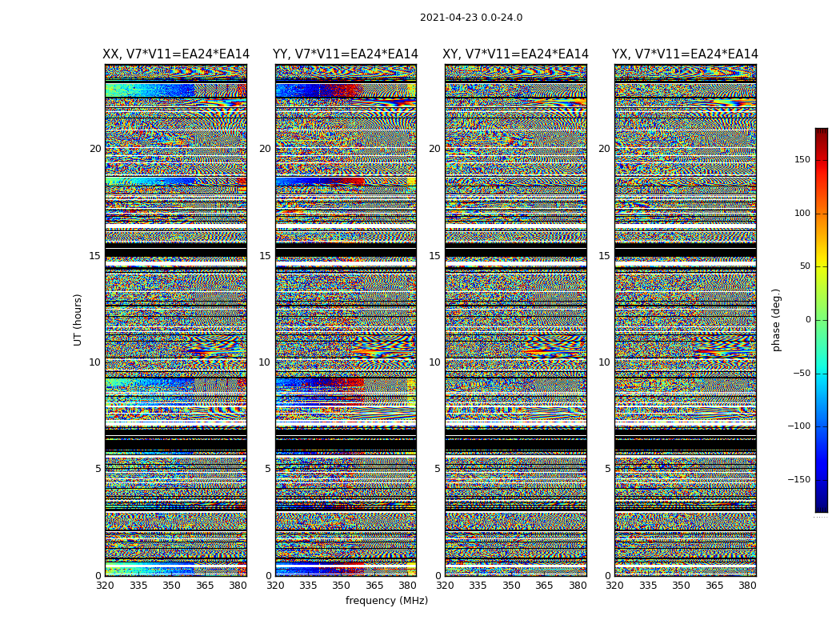Click the YY, V7*V11=EA24*EA14 panel title

tap(346, 54)
